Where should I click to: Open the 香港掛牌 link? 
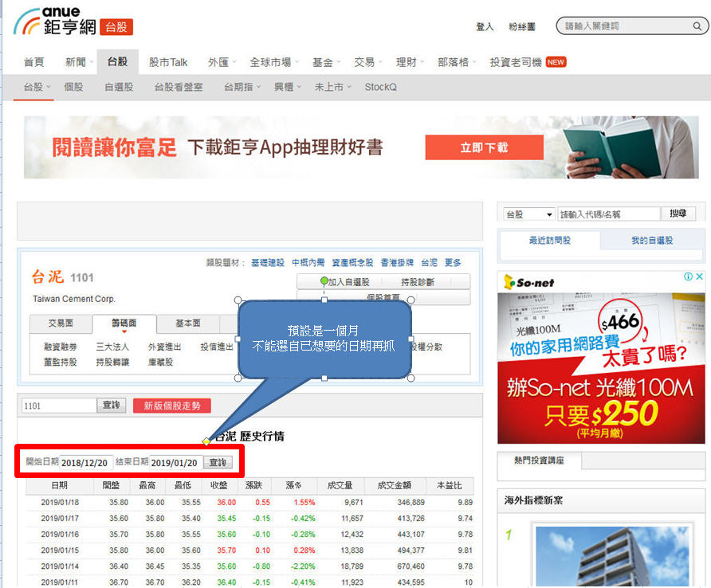click(x=397, y=262)
